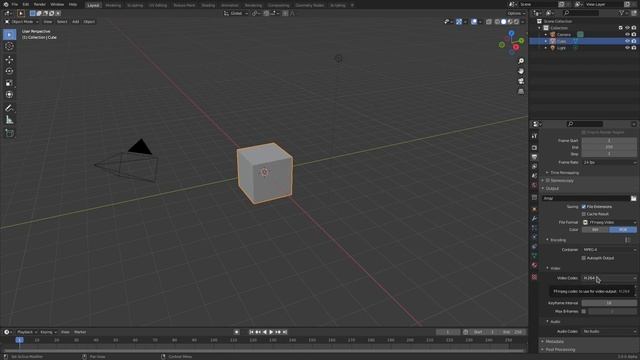This screenshot has height=360, width=640.
Task: Toggle File Extensions checkbox
Action: [x=584, y=207]
